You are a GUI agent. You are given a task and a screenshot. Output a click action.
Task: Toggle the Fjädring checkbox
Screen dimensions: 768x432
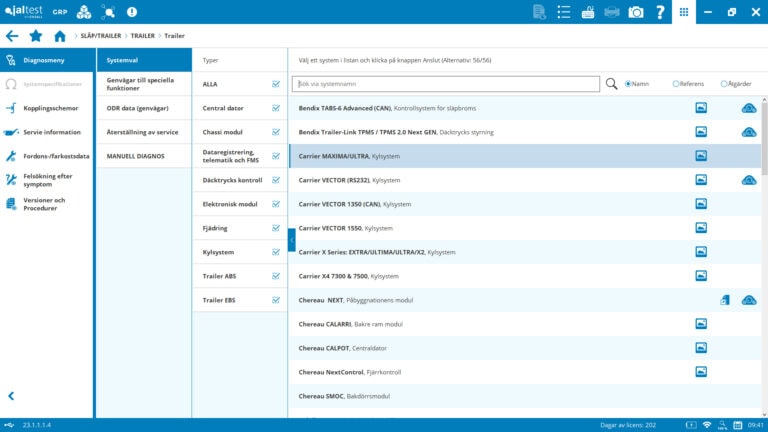tap(276, 228)
